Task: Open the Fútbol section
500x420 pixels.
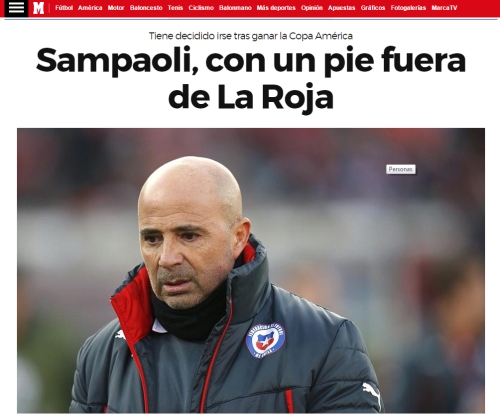Action: point(64,8)
